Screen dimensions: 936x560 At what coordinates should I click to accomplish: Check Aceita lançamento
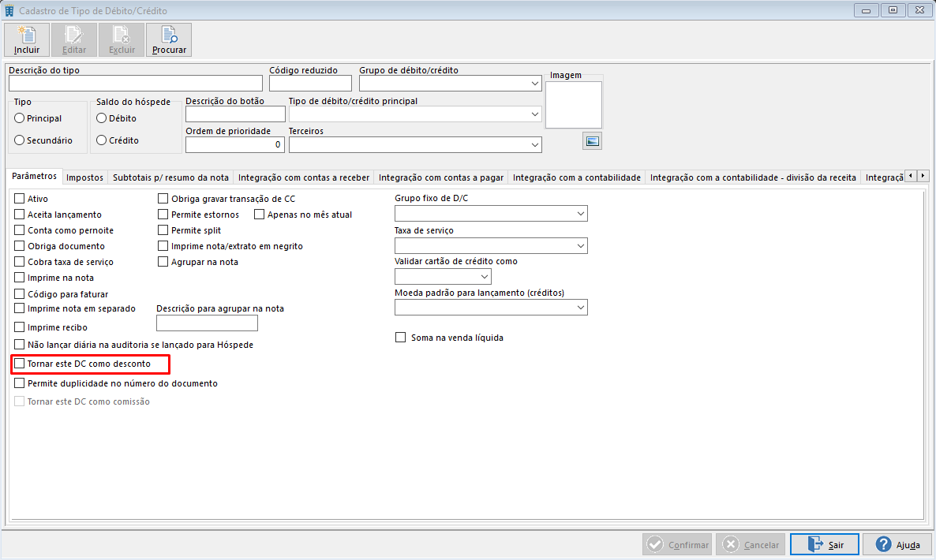[x=19, y=214]
